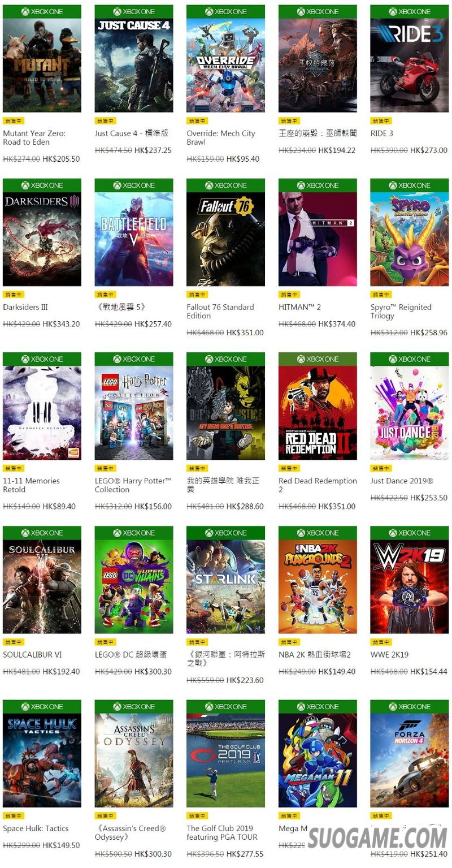Click the Darksiders III title link
The width and height of the screenshot is (452, 868).
(25, 307)
